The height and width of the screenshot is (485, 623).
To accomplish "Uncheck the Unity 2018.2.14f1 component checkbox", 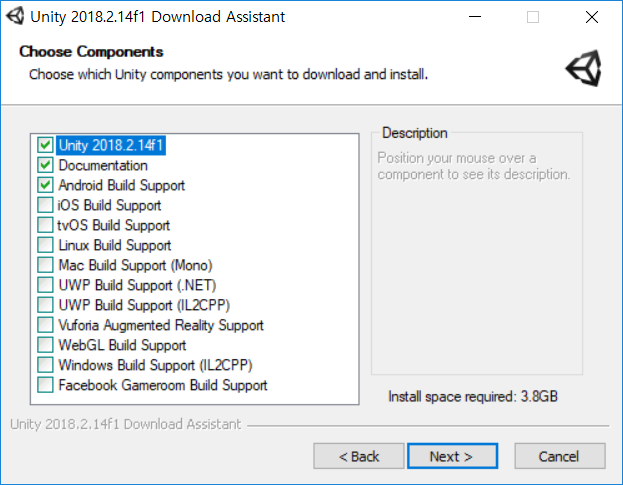I will [45, 145].
